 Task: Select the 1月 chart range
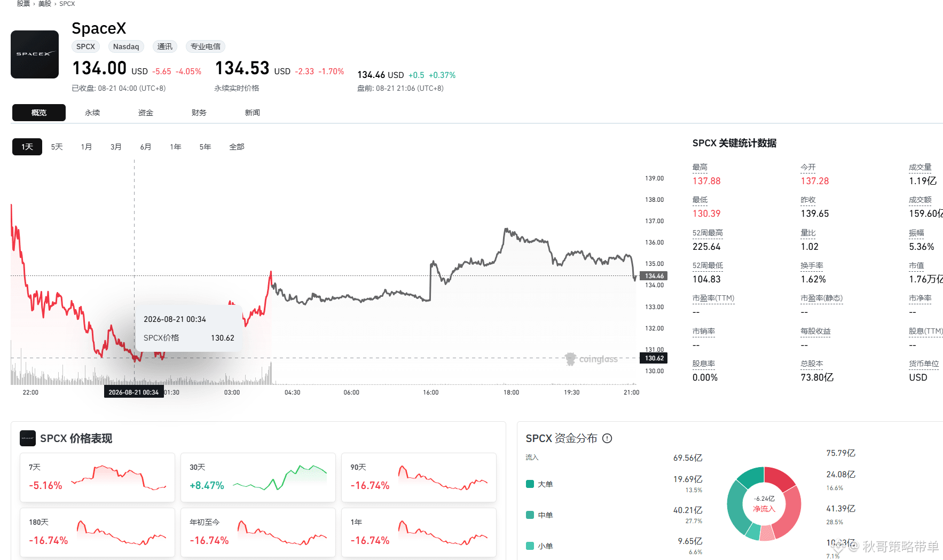click(x=87, y=147)
